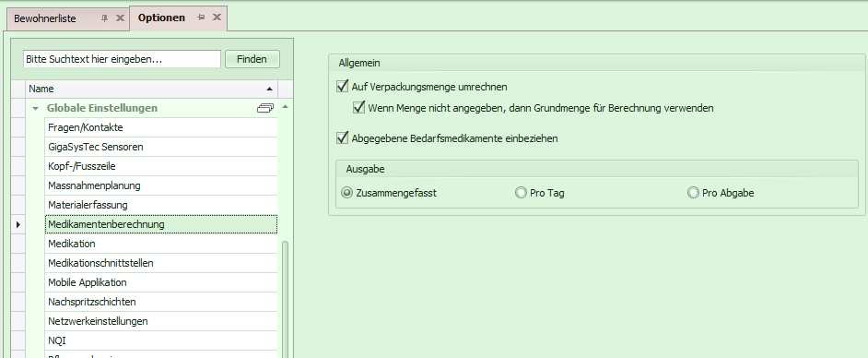Toggle Abgegebene Bedarfsmedikamente einbeziehen checkbox
The image size is (868, 358).
(342, 138)
